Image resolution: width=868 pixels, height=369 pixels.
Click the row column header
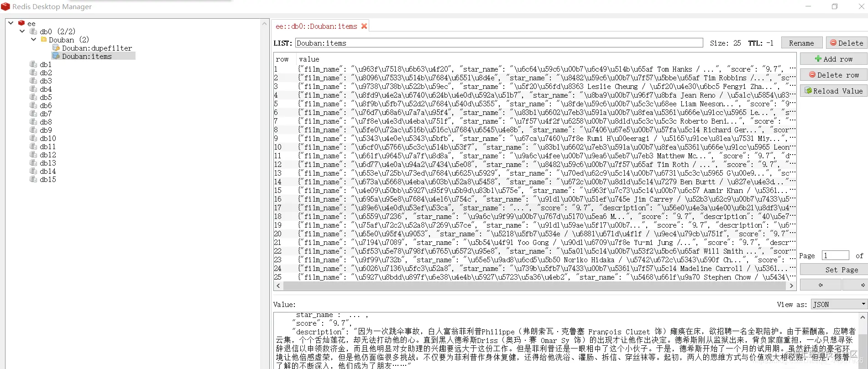pyautogui.click(x=282, y=59)
